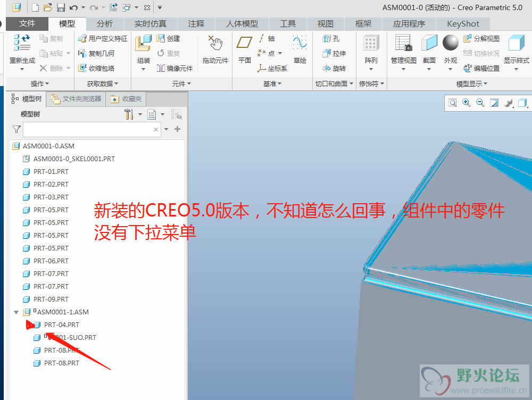Open the search options dropdown arrow
The width and height of the screenshot is (532, 400).
pyautogui.click(x=166, y=129)
